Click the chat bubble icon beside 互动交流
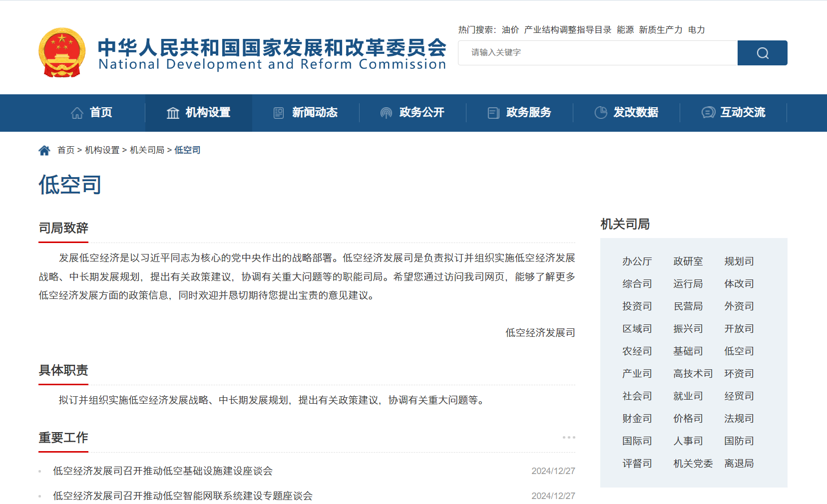 (708, 113)
